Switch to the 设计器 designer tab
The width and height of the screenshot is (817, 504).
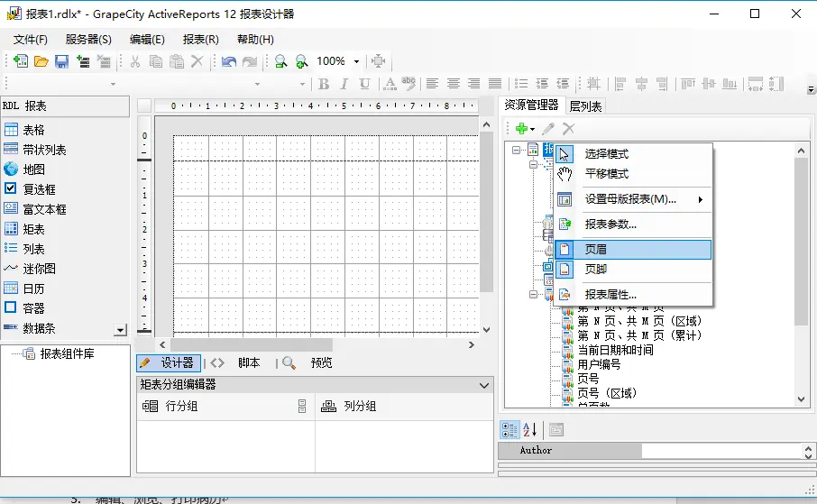169,362
